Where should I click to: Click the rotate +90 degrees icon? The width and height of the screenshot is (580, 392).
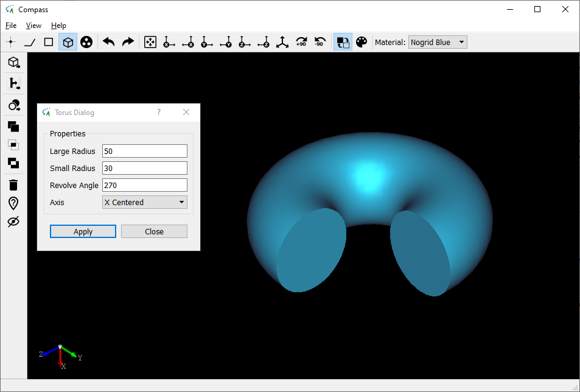coord(301,42)
